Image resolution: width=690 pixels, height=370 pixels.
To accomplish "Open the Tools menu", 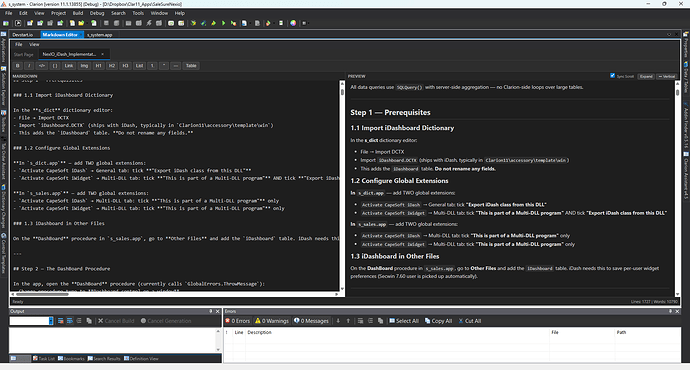I will (x=138, y=13).
